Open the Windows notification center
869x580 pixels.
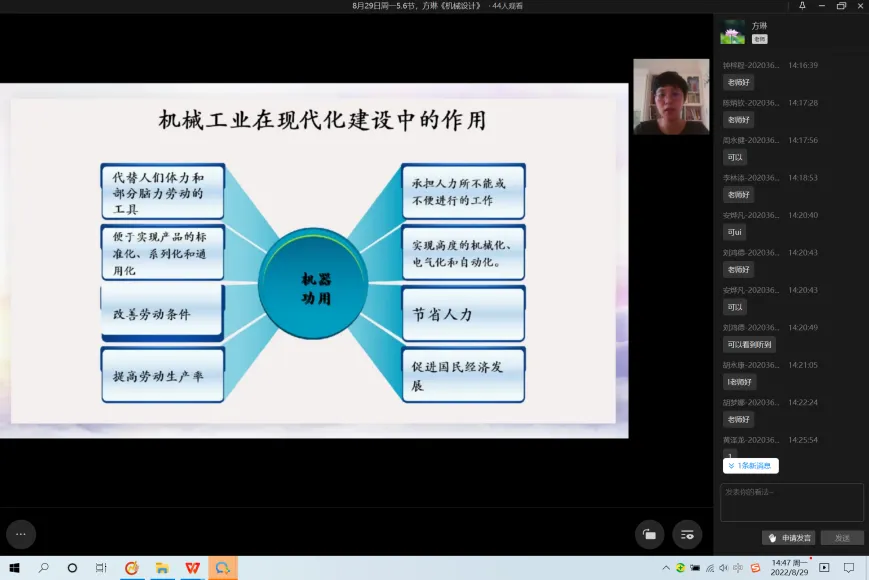tap(852, 568)
